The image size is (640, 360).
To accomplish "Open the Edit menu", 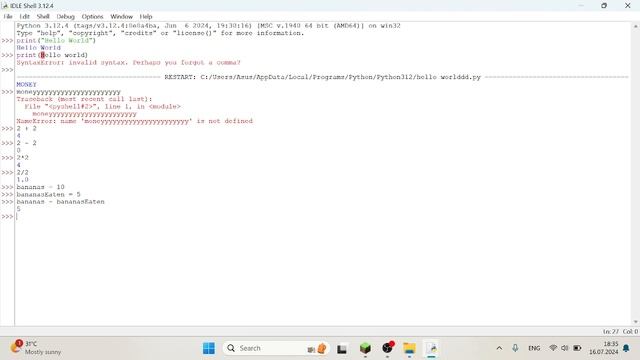I will [x=24, y=17].
